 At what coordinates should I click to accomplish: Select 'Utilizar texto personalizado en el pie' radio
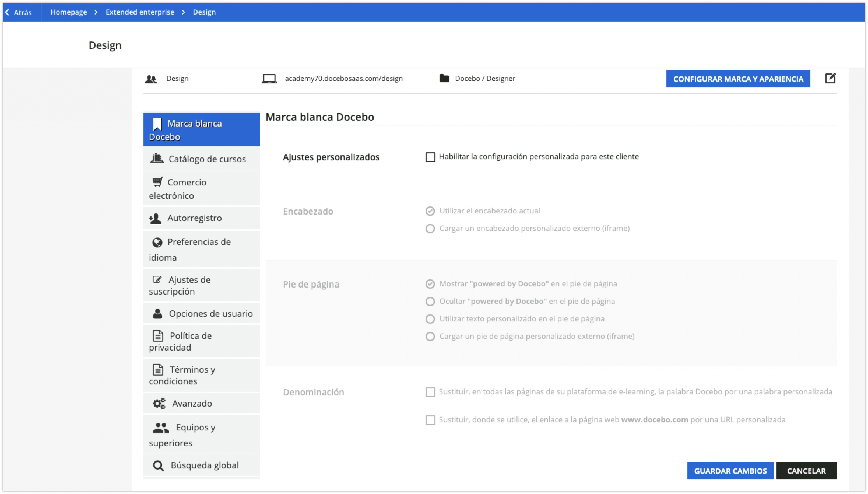[430, 319]
